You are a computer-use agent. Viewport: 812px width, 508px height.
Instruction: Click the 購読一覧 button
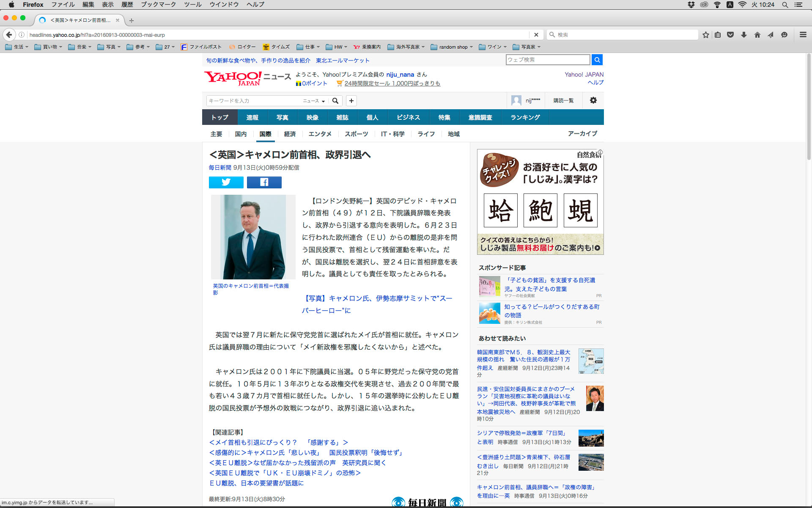coord(563,100)
